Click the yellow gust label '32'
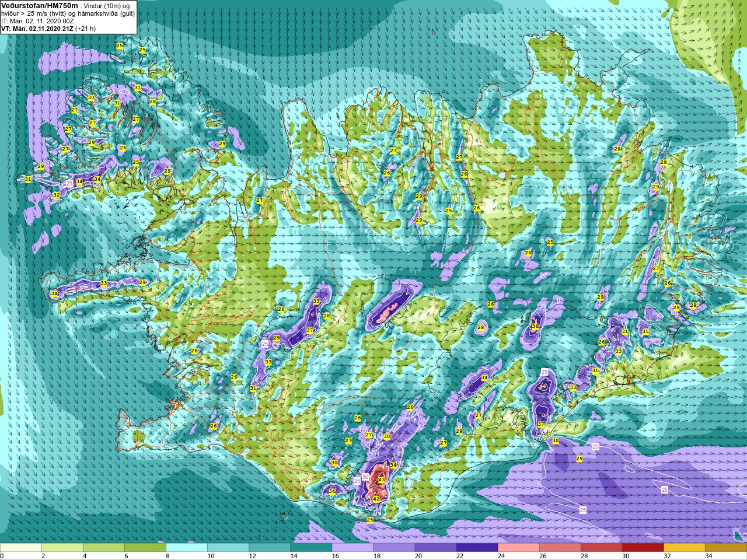The width and height of the screenshot is (747, 560). 57,195
